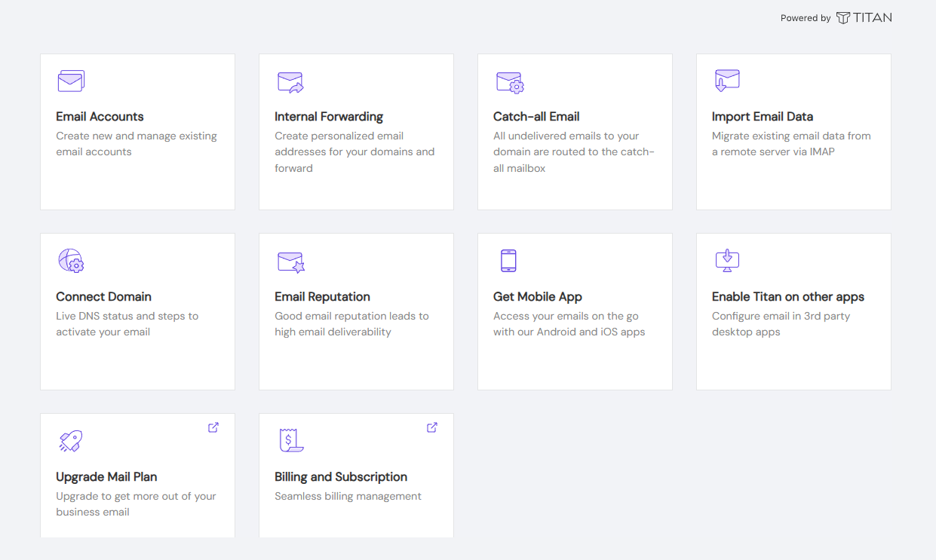Click the Email Reputation star envelope icon
Viewport: 936px width, 560px height.
290,262
